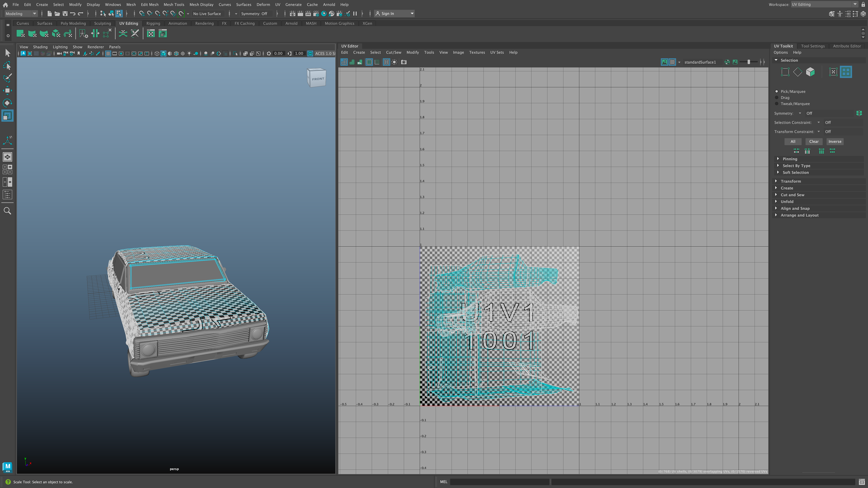Image resolution: width=868 pixels, height=488 pixels.
Task: Select the Move tool in toolbox
Action: click(7, 90)
